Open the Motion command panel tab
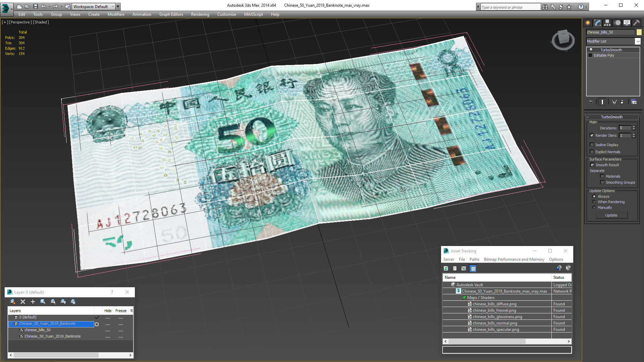644x362 pixels. tap(618, 23)
